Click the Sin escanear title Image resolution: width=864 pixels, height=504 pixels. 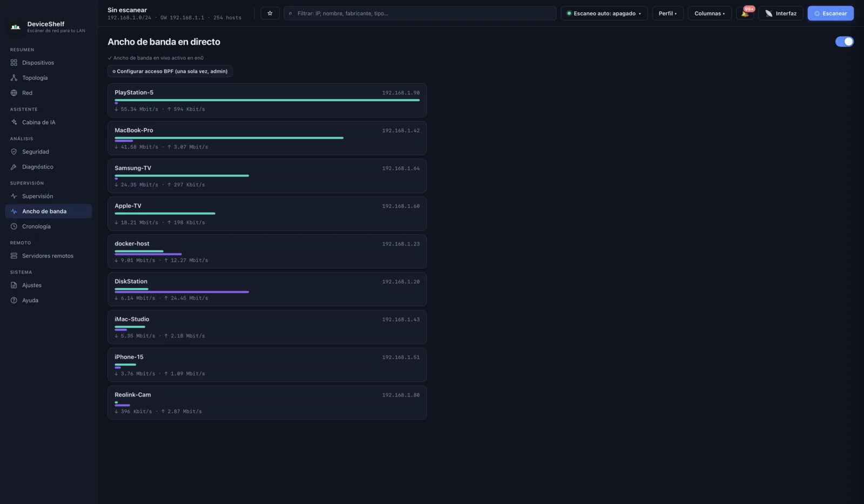point(127,10)
